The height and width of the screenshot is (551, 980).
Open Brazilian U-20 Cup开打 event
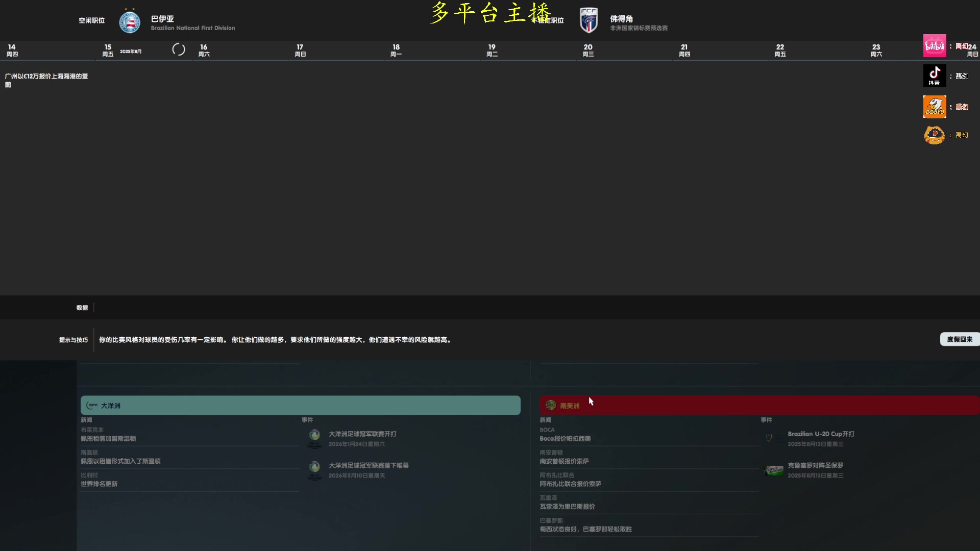[820, 434]
